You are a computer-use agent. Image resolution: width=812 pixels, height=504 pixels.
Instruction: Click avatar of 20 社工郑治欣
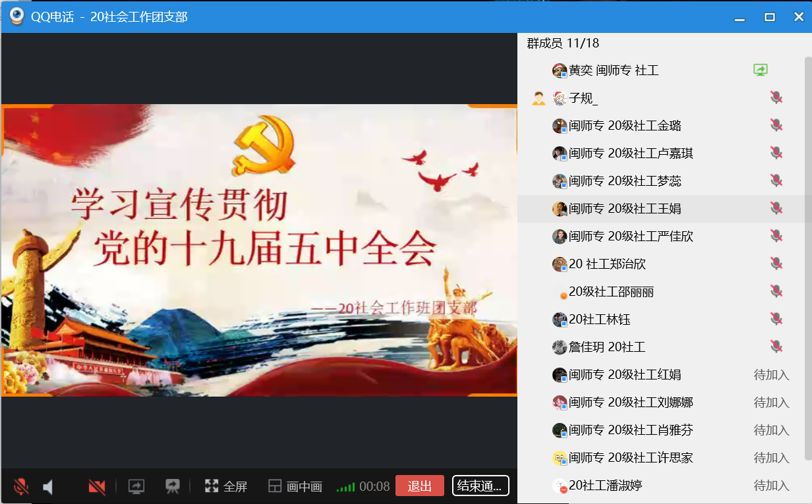[560, 264]
